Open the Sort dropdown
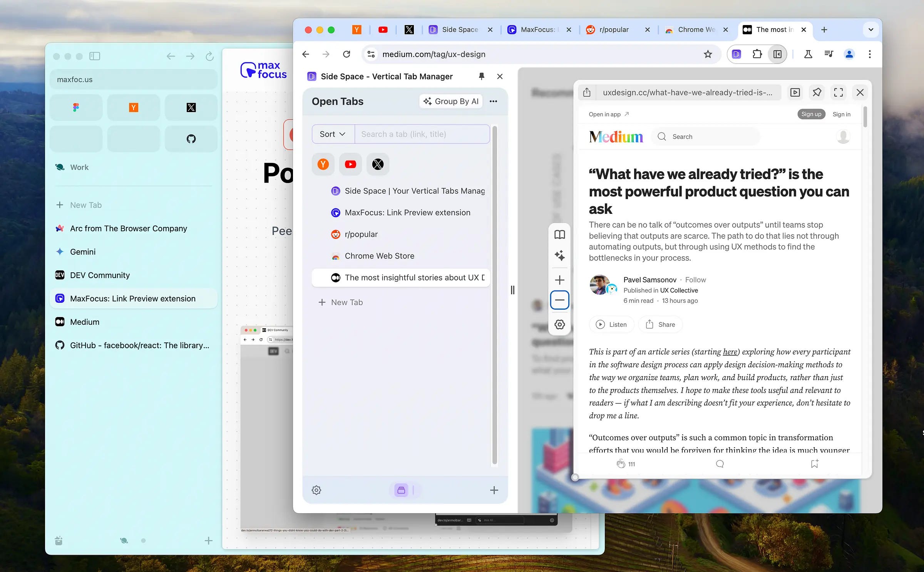The width and height of the screenshot is (924, 572). click(333, 134)
